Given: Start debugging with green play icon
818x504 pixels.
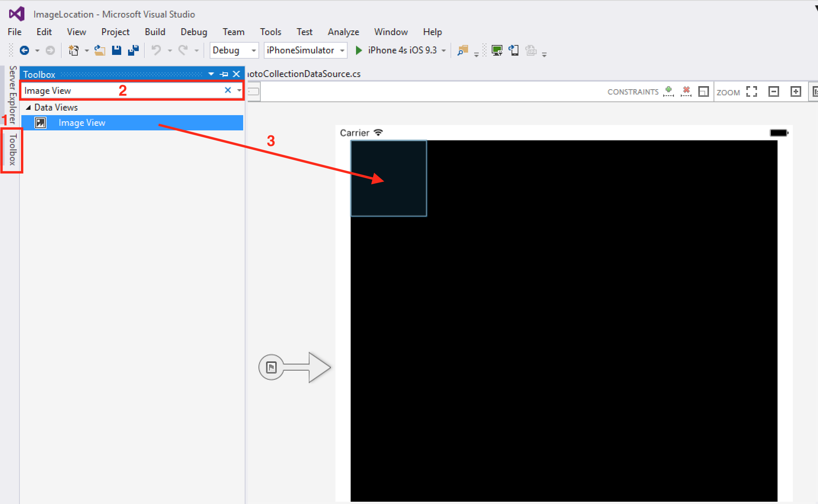Looking at the screenshot, I should (358, 50).
